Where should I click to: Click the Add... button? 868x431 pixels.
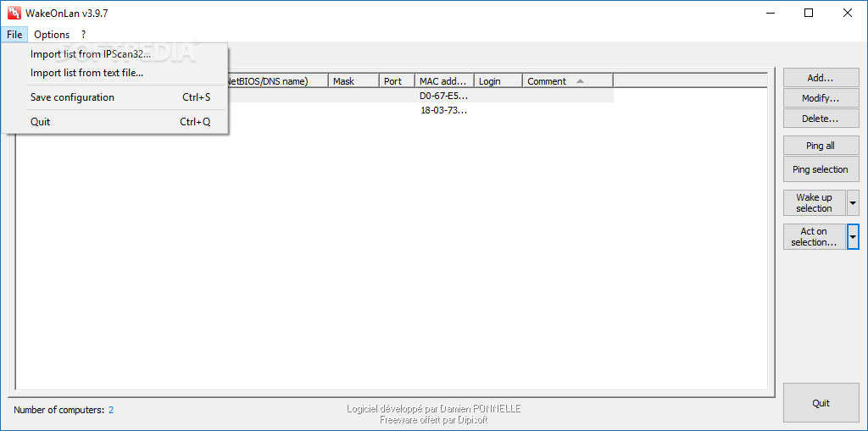tap(821, 78)
